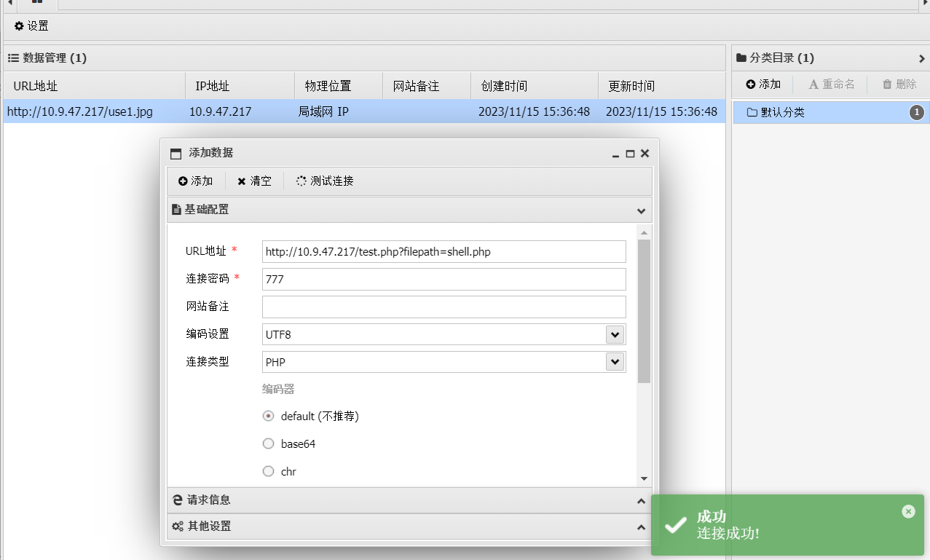Click the 更新时间 cell in the data row
This screenshot has height=560, width=930.
point(661,111)
